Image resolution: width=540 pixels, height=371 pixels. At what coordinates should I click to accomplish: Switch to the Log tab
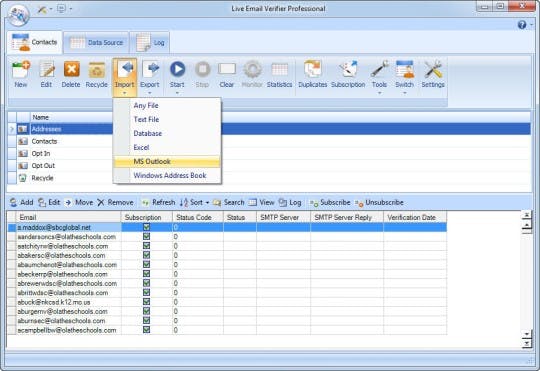tap(150, 43)
